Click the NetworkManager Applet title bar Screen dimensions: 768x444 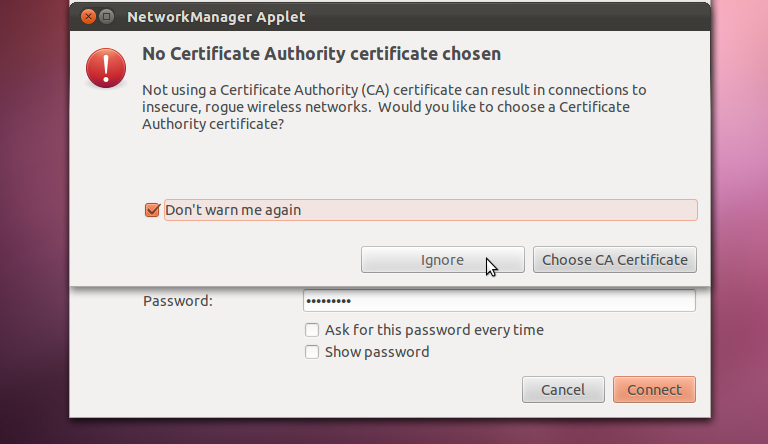click(x=390, y=17)
